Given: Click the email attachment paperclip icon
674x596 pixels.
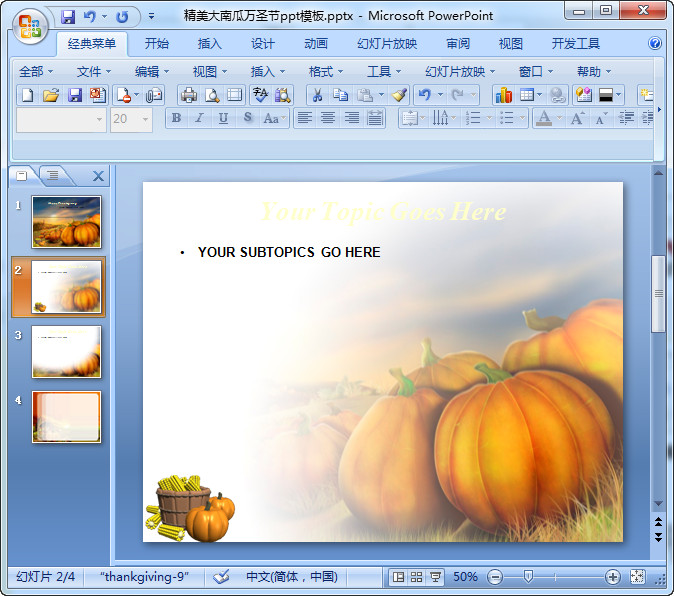Looking at the screenshot, I should coord(154,95).
